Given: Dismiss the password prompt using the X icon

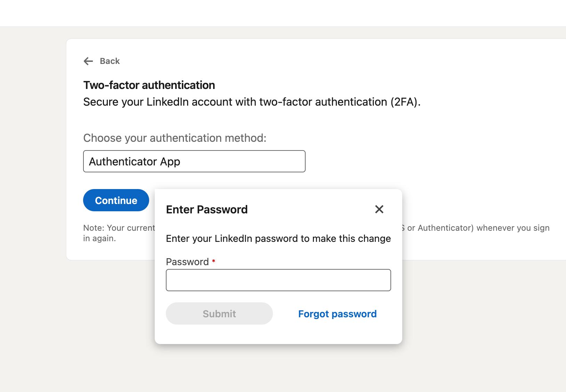Looking at the screenshot, I should (379, 210).
